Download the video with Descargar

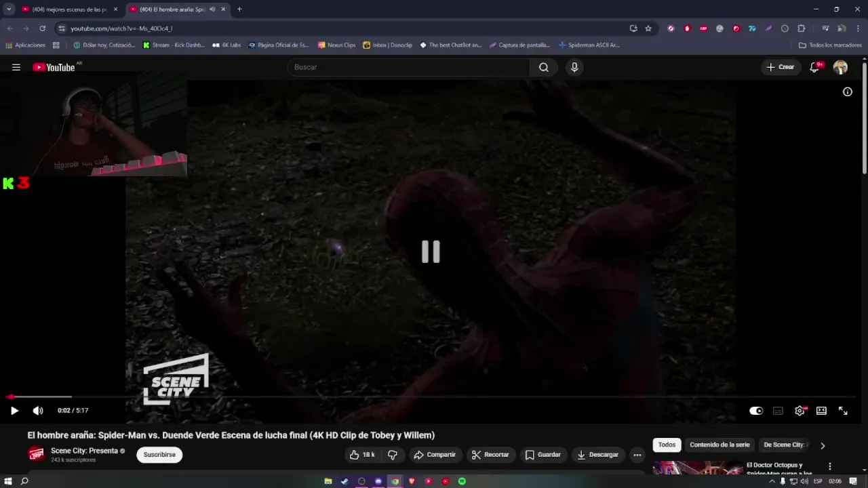pos(597,455)
